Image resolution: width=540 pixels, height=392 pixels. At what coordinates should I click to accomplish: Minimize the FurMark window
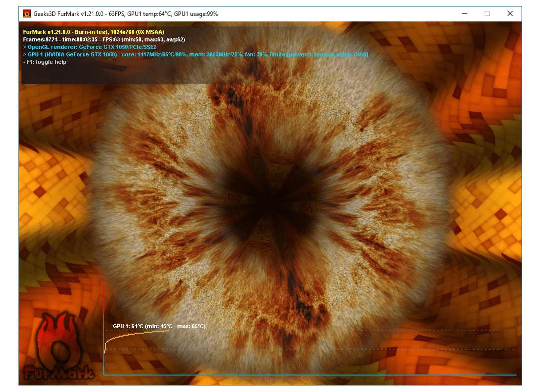pos(465,14)
